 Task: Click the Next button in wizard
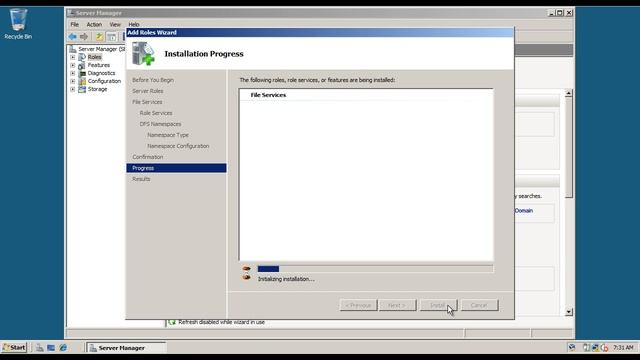coord(397,305)
